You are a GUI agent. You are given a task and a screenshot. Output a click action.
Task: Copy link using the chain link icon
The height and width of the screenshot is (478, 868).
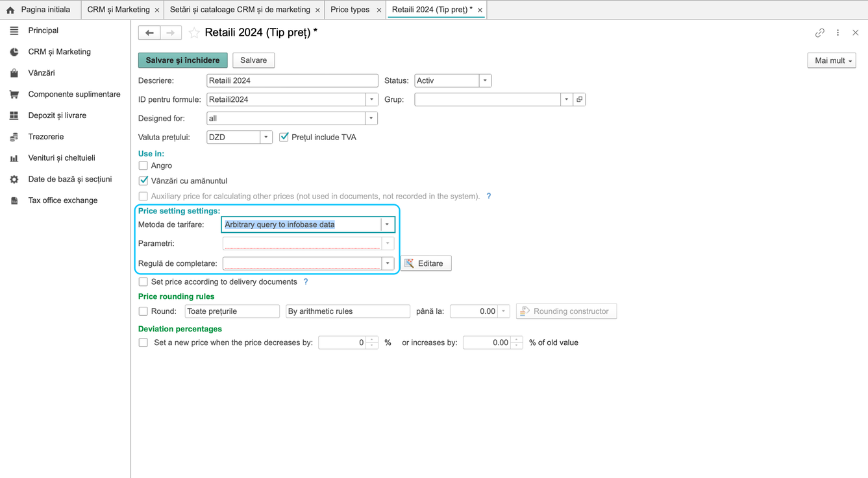(820, 32)
